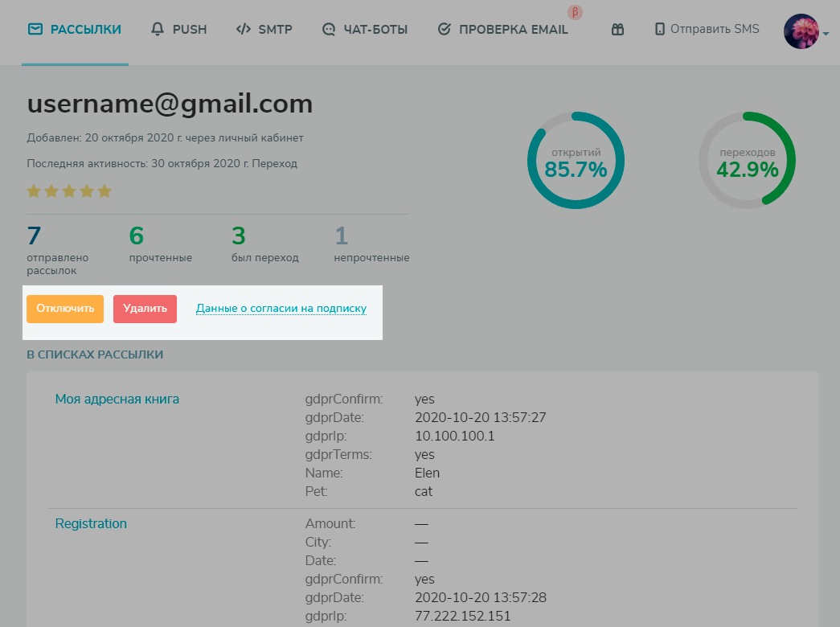Click the red Удалить button
Image resolution: width=840 pixels, height=627 pixels.
pyautogui.click(x=145, y=309)
